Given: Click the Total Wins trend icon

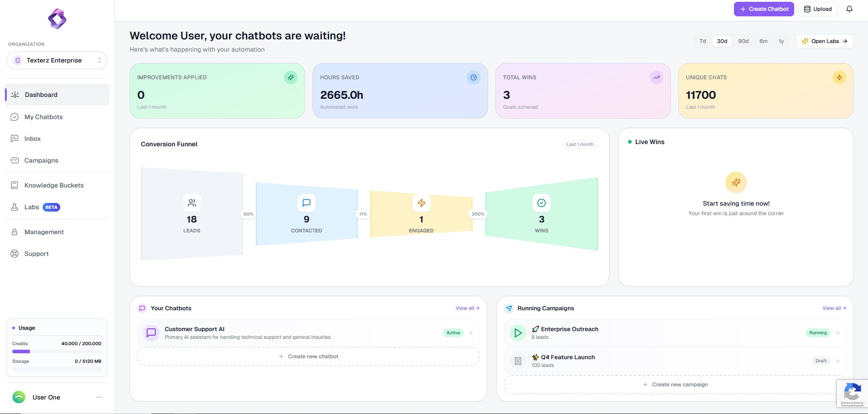Looking at the screenshot, I should coord(656,77).
